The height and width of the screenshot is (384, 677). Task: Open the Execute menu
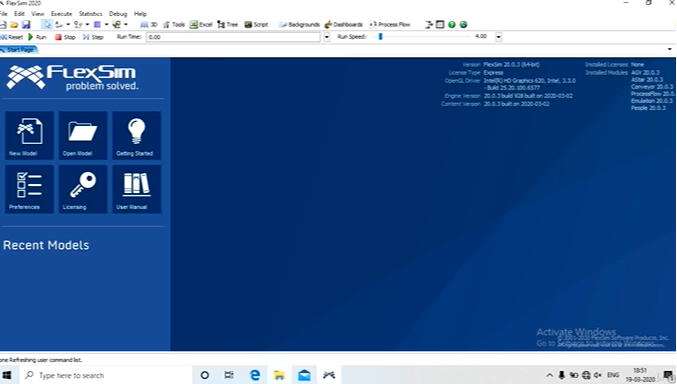pos(61,14)
